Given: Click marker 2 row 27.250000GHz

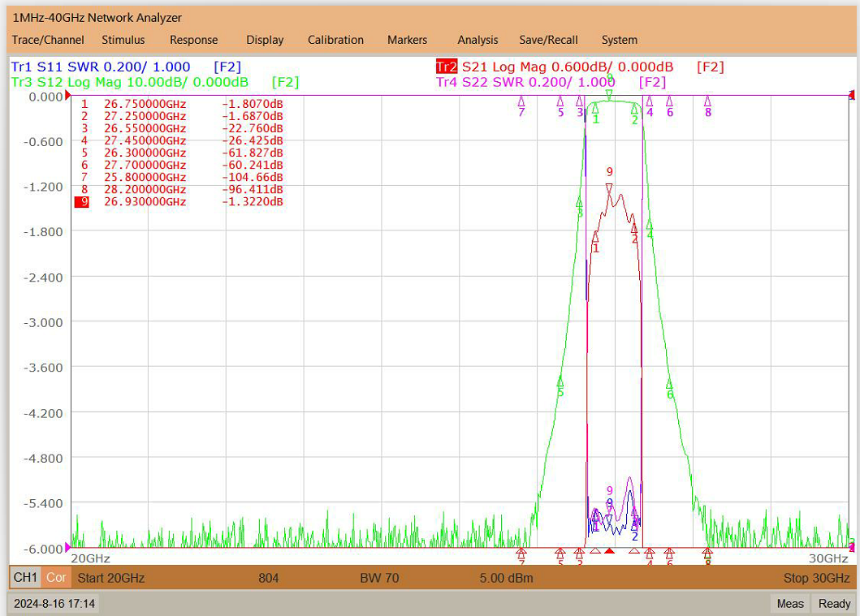Looking at the screenshot, I should pyautogui.click(x=182, y=116).
